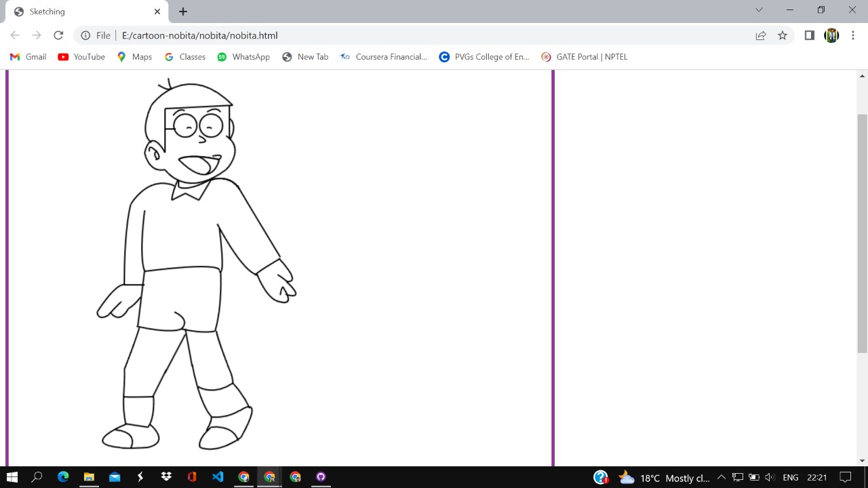Click the scrollbar down arrow
868x488 pixels.
(x=862, y=460)
